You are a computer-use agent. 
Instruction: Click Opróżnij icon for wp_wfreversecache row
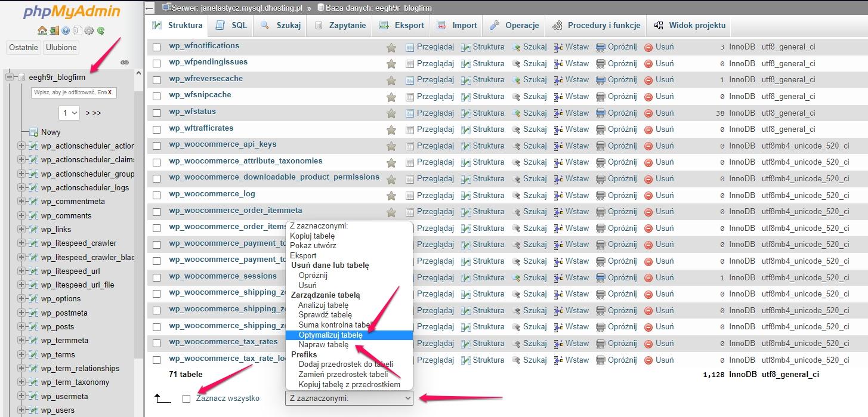[601, 80]
